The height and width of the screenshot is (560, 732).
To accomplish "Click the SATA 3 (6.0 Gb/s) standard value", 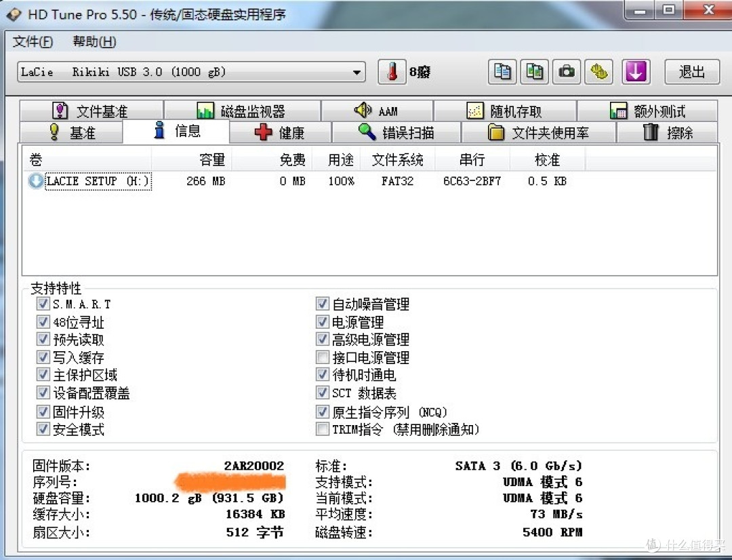I will 518,466.
